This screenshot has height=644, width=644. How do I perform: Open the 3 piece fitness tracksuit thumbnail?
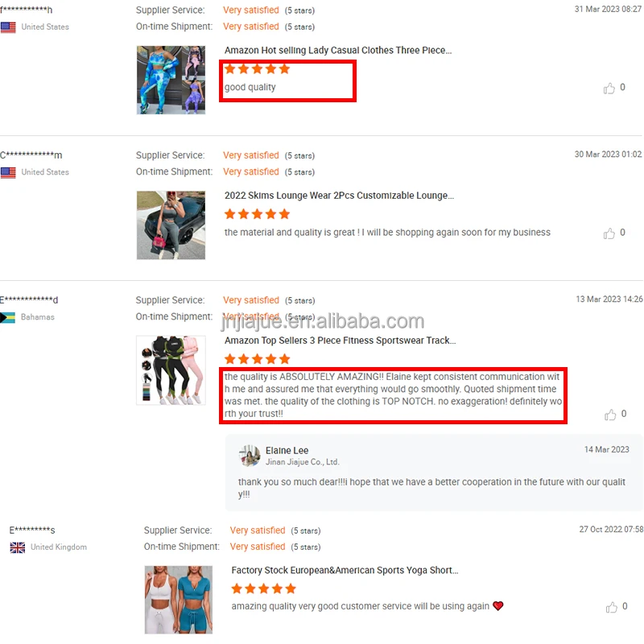171,370
